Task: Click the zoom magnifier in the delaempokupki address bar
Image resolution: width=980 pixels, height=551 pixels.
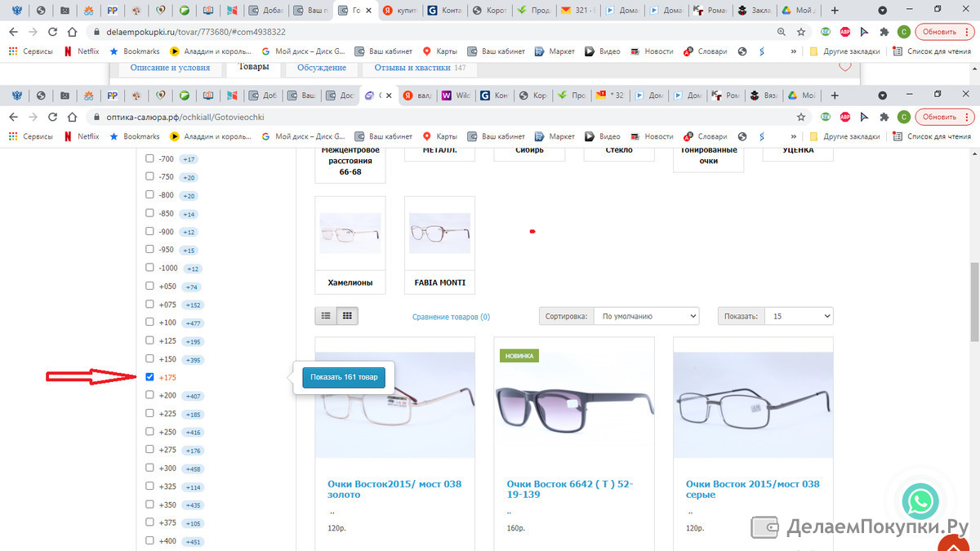Action: tap(782, 32)
